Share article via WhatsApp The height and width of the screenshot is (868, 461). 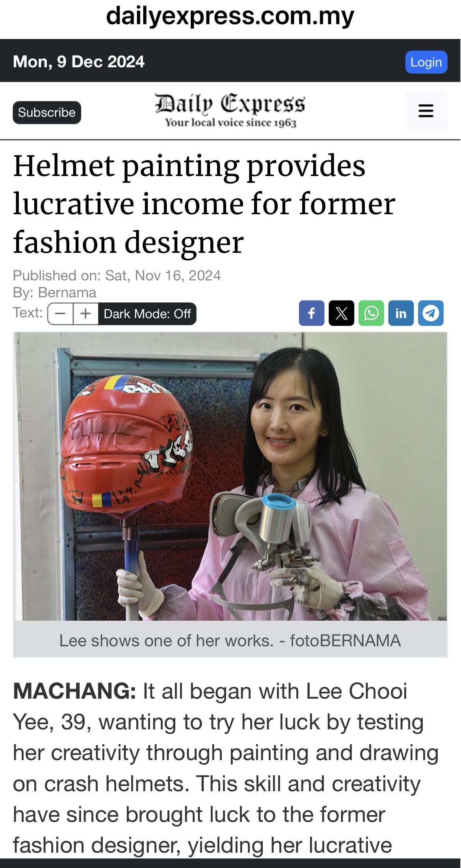(x=371, y=313)
